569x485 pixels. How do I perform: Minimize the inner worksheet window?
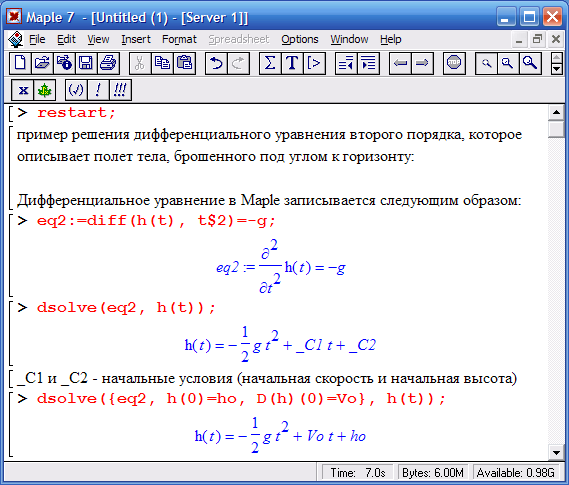click(x=519, y=39)
